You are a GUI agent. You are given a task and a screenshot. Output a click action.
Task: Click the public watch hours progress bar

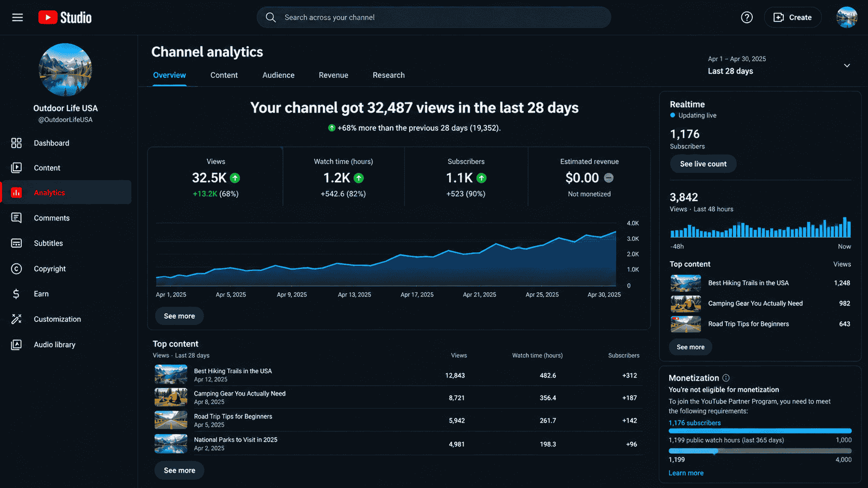pyautogui.click(x=760, y=451)
